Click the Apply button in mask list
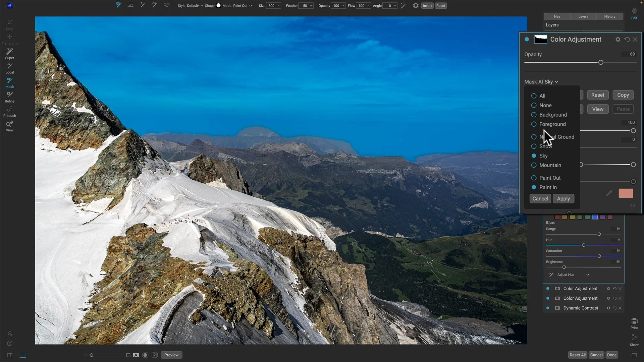The image size is (644, 362). [x=563, y=199]
